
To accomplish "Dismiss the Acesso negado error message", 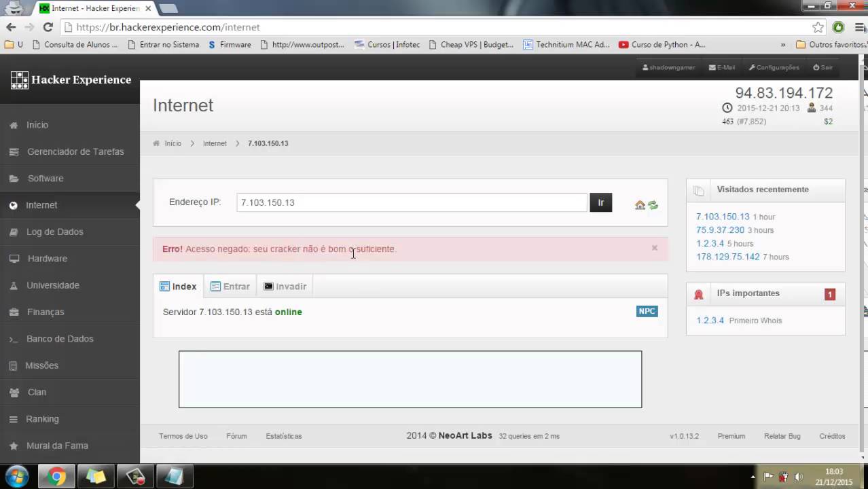I will [655, 248].
